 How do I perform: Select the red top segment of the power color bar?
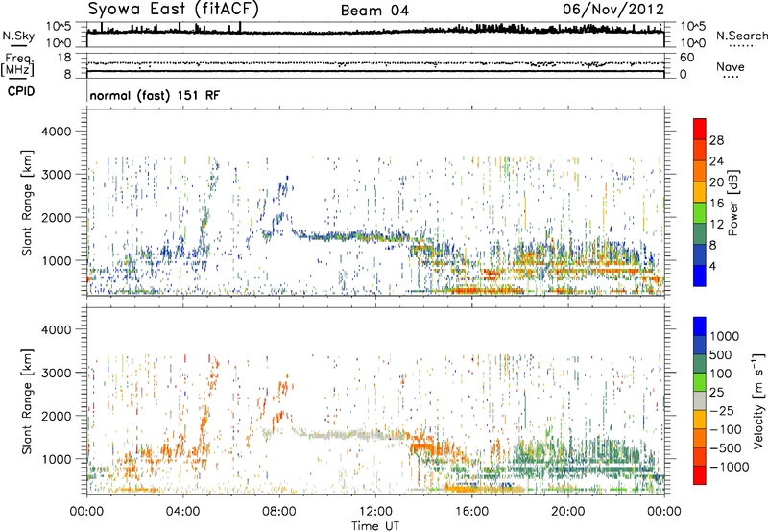tap(700, 129)
